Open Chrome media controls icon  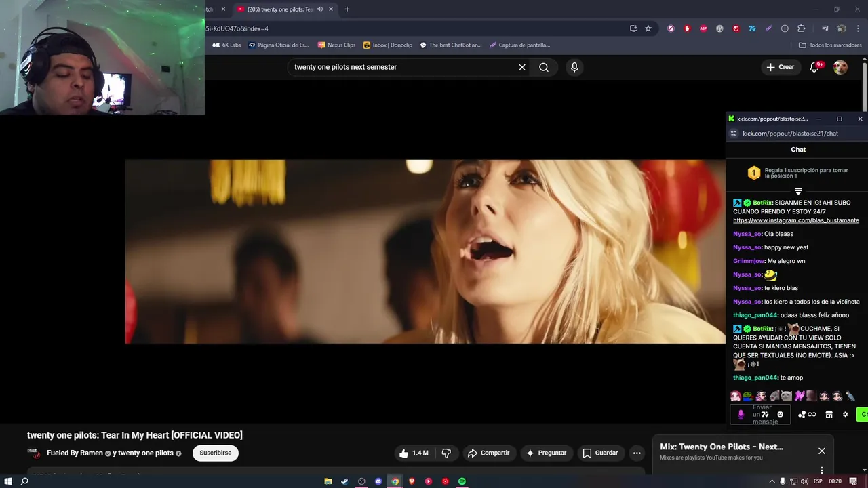[825, 28]
